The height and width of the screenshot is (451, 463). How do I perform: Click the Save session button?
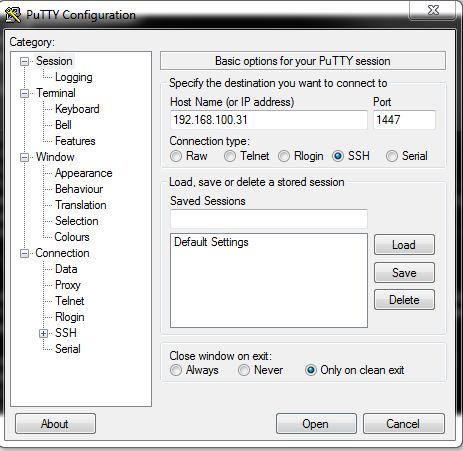[x=404, y=273]
